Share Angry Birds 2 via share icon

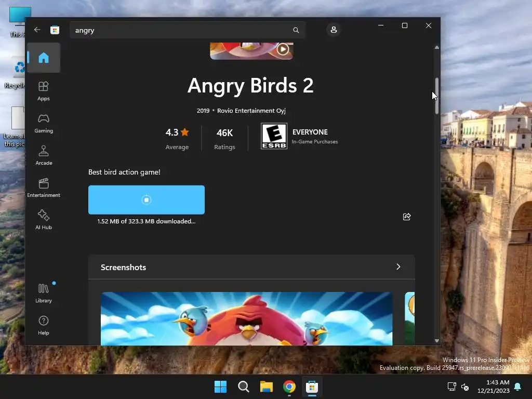pyautogui.click(x=407, y=217)
